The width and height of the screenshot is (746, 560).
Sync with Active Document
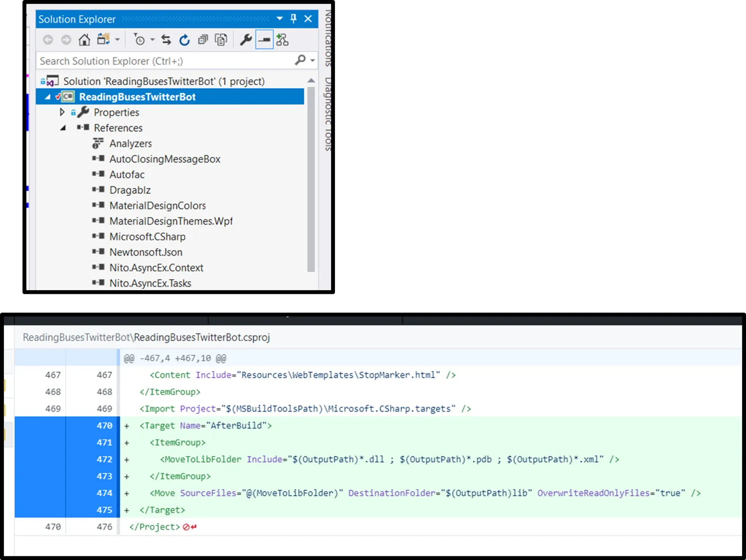(166, 40)
